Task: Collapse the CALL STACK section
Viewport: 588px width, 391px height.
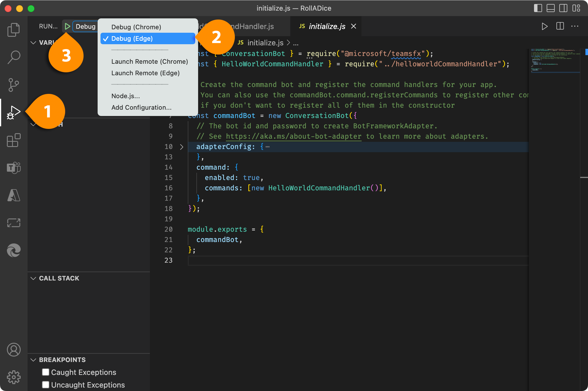Action: [x=34, y=278]
